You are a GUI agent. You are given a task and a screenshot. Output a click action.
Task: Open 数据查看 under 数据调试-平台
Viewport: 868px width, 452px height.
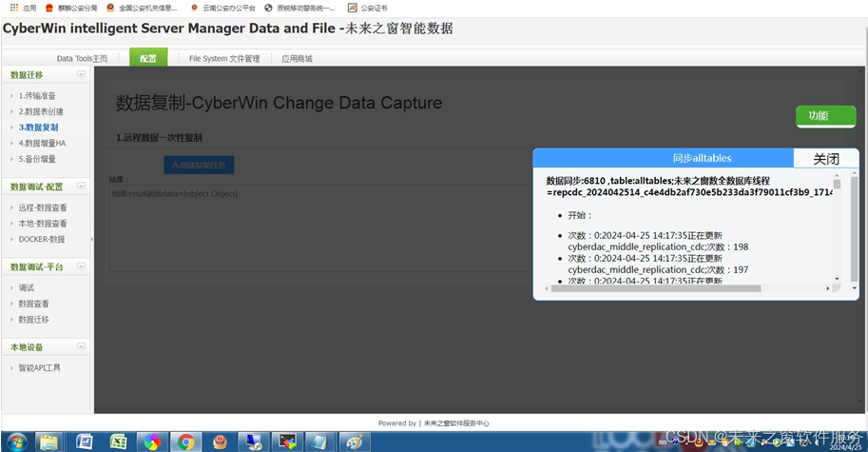click(34, 304)
